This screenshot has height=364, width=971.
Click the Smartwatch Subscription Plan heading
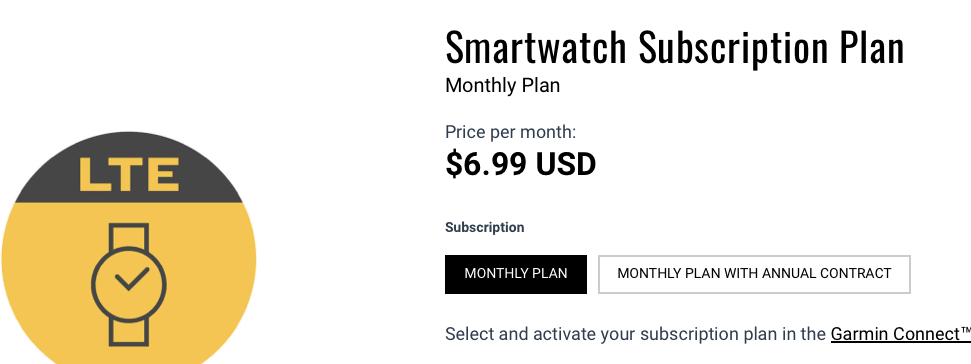click(x=674, y=48)
